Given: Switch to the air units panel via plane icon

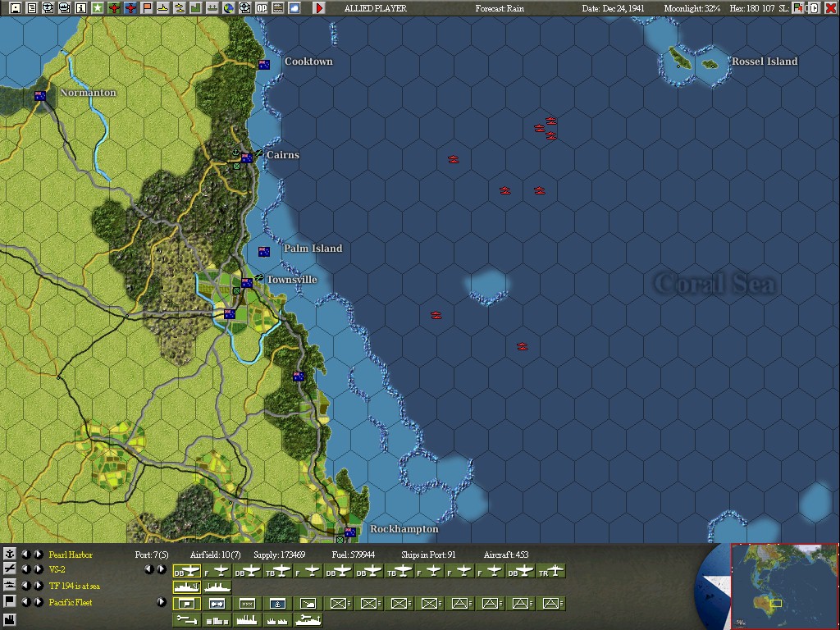Looking at the screenshot, I should tap(9, 568).
